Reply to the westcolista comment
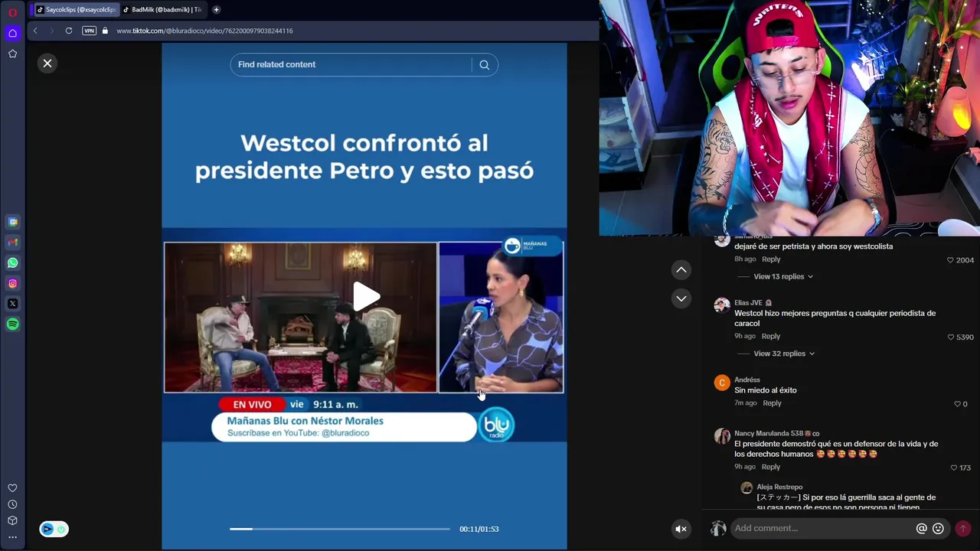This screenshot has height=551, width=980. [x=771, y=259]
